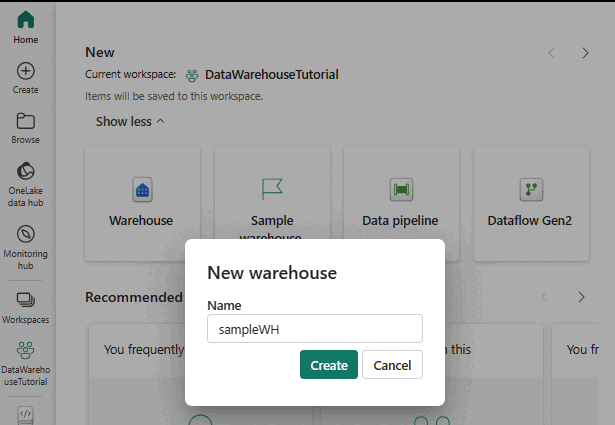Open OneLake data hub
Screen dimensions: 615x425
25,184
